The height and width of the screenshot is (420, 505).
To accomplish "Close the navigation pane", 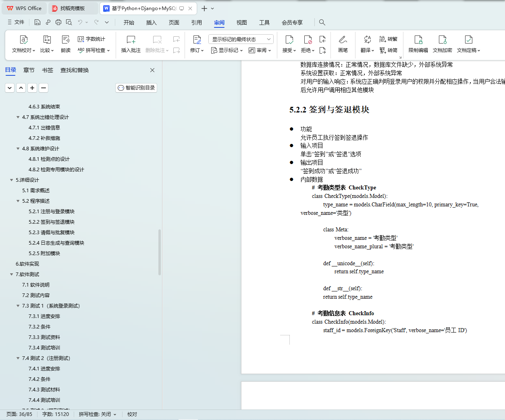I will tap(152, 70).
